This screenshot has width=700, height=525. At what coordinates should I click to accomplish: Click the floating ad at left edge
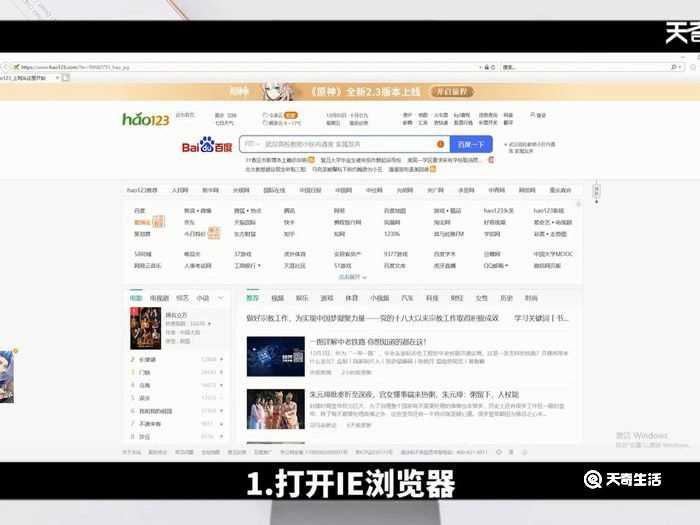[7, 376]
